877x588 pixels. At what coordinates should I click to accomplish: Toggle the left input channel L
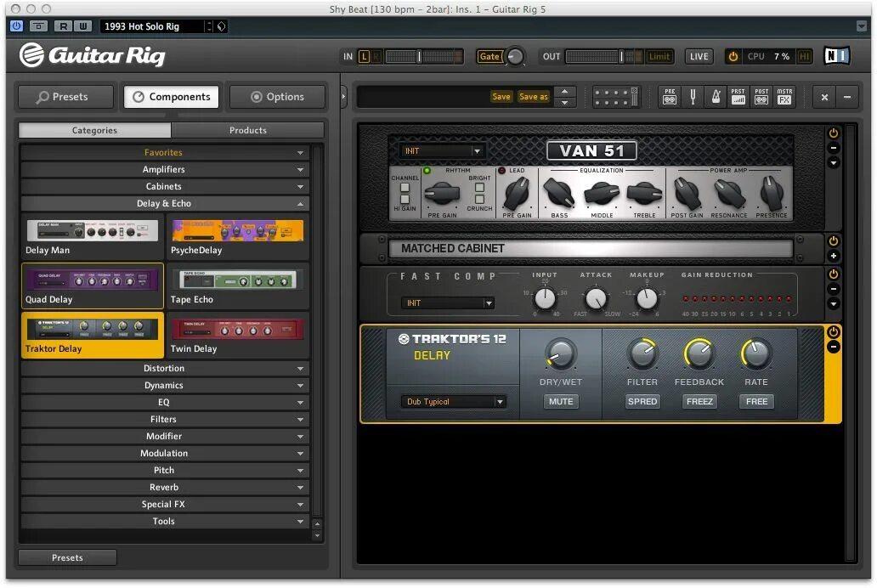[364, 57]
